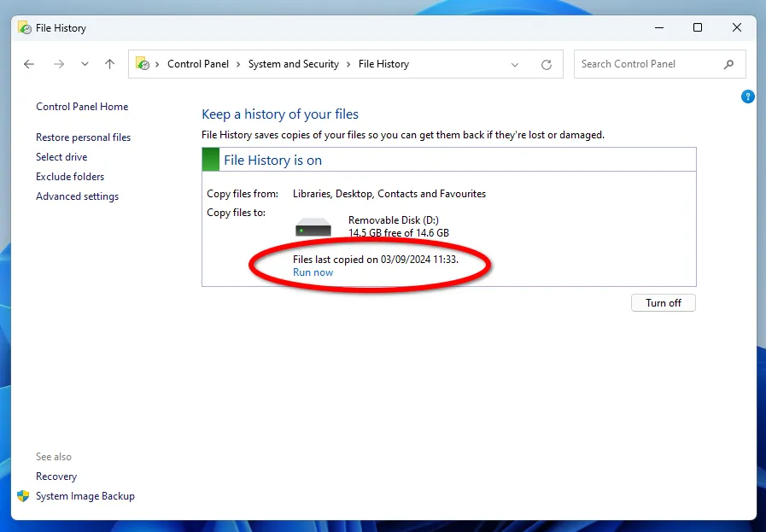Screen dimensions: 766x532
Task: Click the Up one level arrow
Action: [109, 64]
